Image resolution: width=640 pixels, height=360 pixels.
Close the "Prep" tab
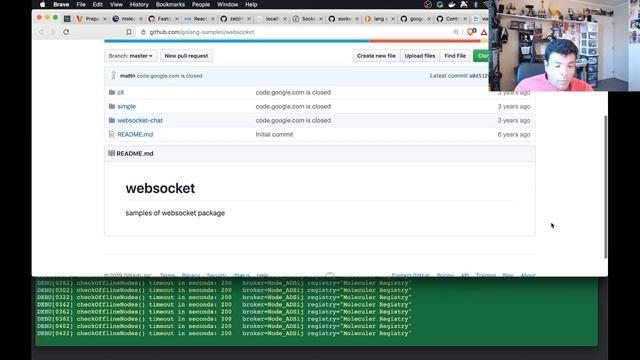tap(104, 19)
